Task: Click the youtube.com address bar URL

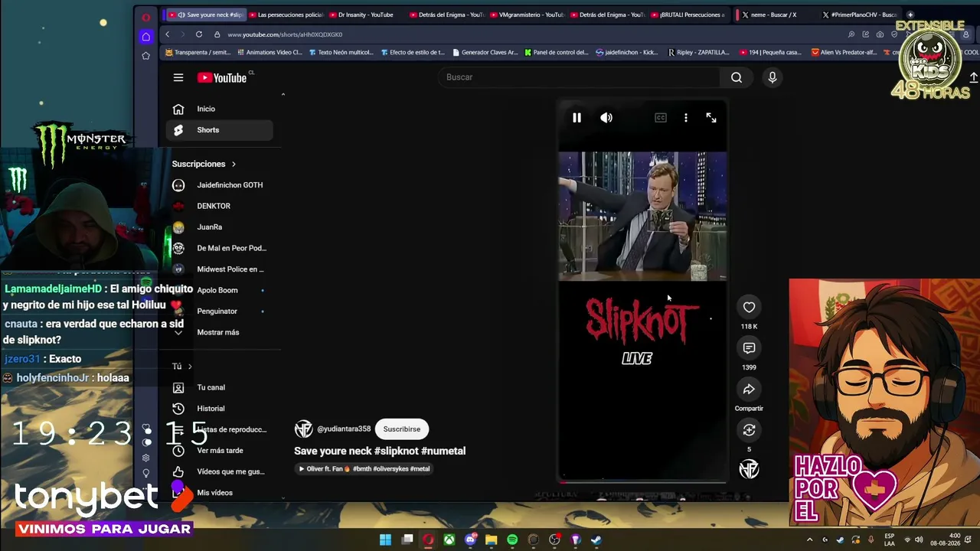Action: click(285, 34)
